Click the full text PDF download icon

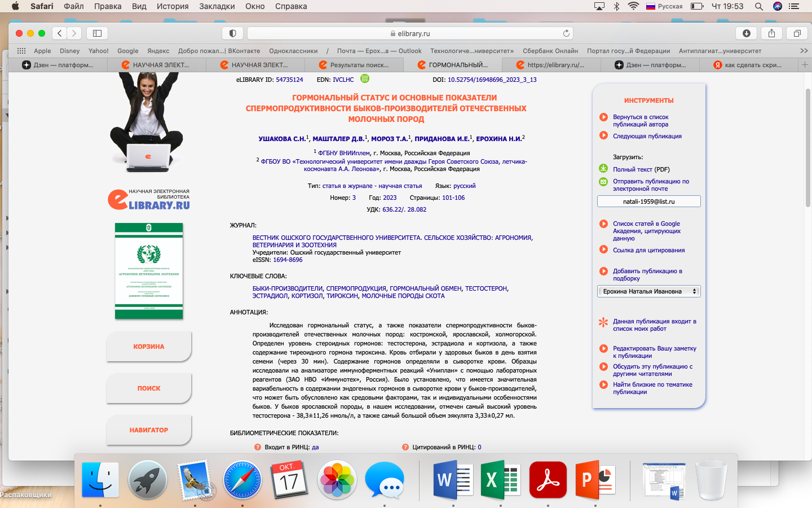(603, 169)
